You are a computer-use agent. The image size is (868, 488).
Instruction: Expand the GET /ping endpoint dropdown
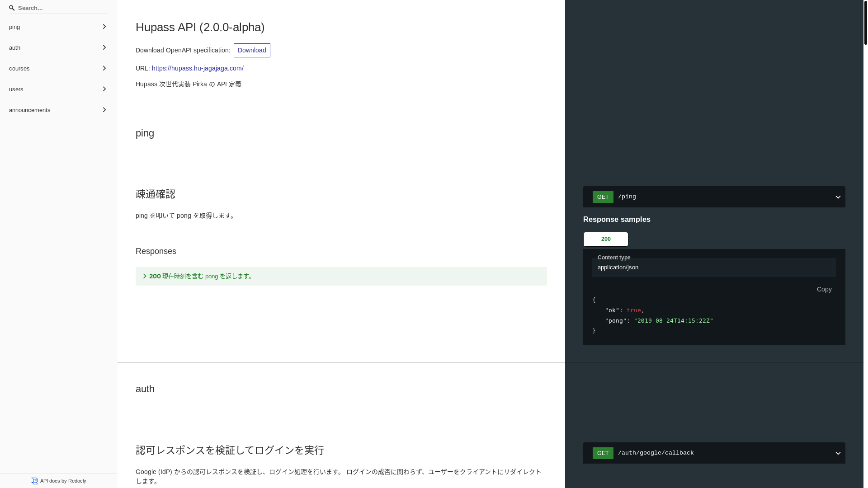coord(714,197)
